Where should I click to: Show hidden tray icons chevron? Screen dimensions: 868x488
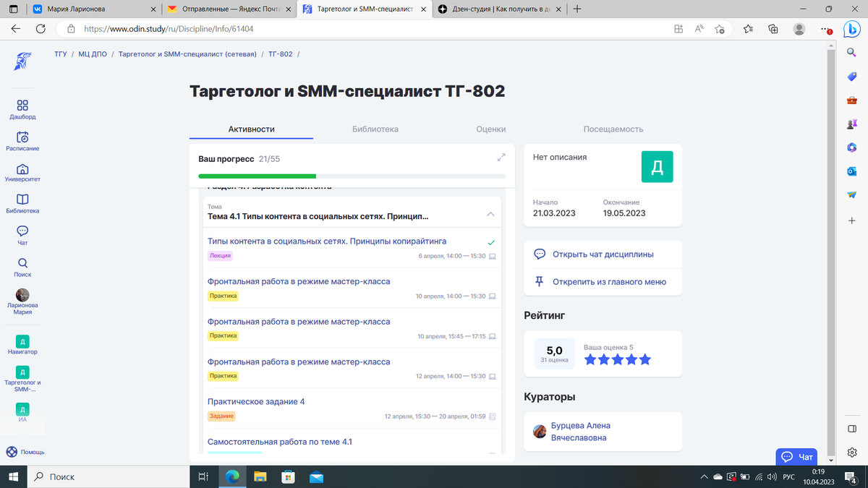click(x=705, y=477)
